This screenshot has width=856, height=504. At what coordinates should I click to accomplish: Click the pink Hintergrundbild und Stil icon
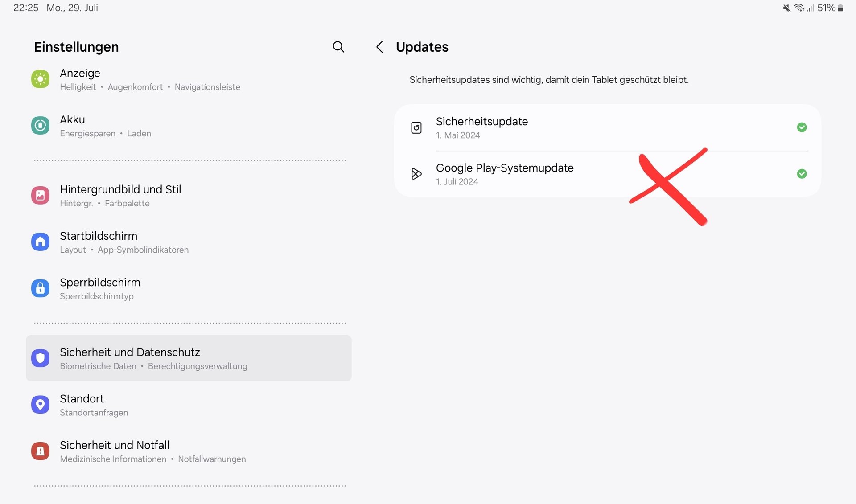coord(40,196)
